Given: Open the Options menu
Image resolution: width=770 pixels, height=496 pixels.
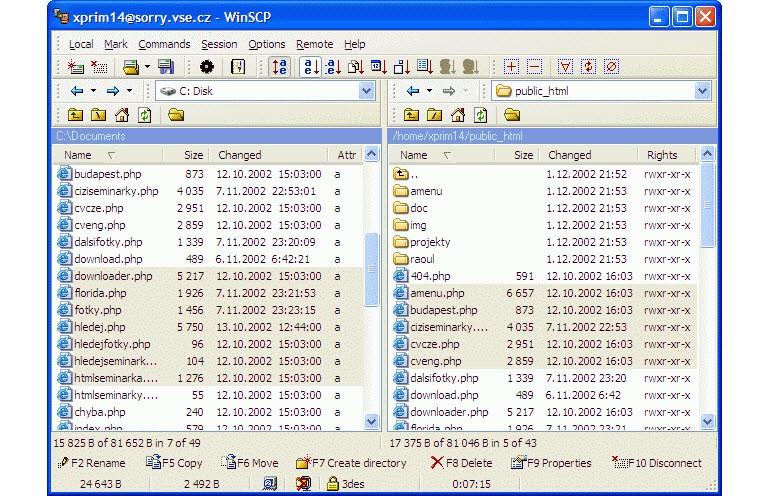Looking at the screenshot, I should click(267, 44).
